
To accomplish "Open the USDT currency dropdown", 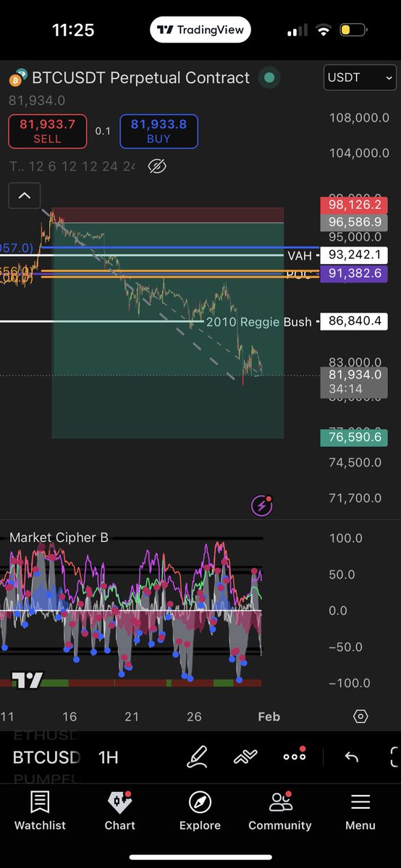I will (x=360, y=77).
